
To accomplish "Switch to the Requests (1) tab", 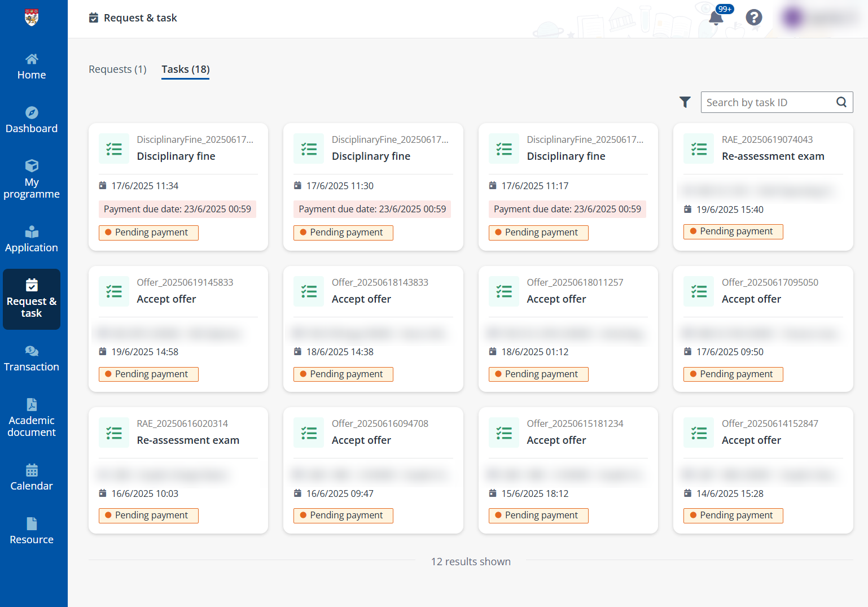I will (117, 69).
